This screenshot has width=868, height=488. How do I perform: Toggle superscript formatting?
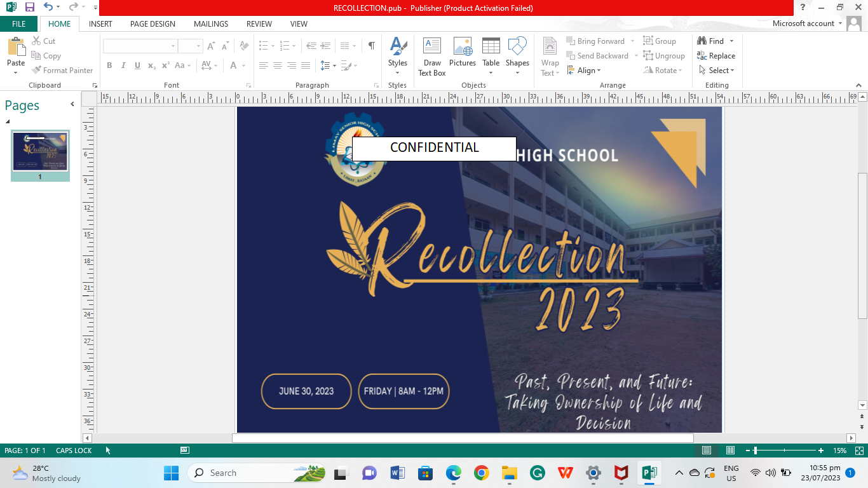[165, 65]
